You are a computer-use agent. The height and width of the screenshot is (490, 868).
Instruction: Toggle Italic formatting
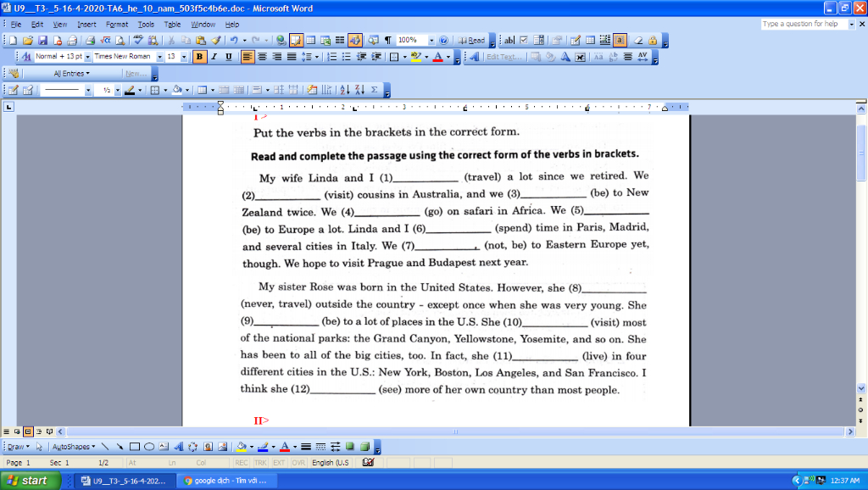[214, 57]
